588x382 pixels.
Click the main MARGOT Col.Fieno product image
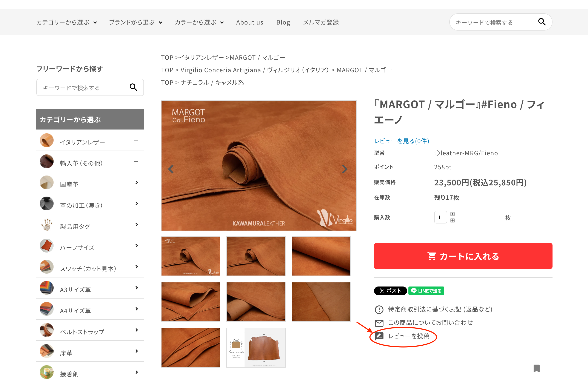[259, 166]
